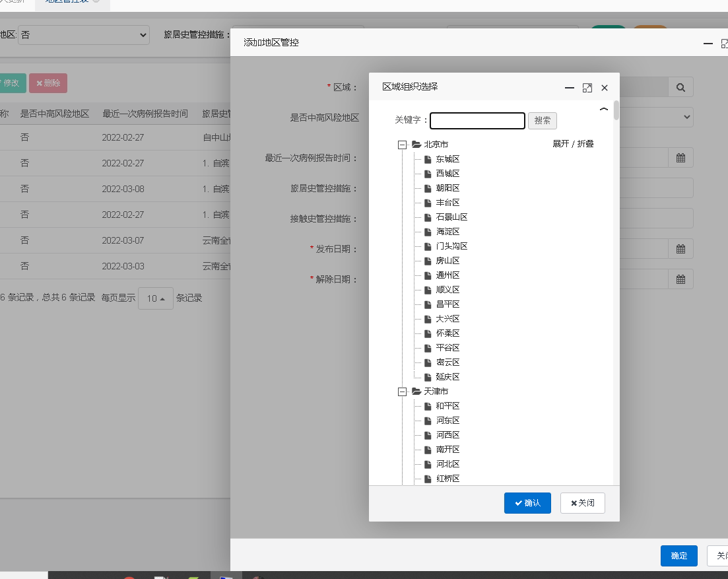Select 南开区 under 天津市
This screenshot has width=728, height=579.
(x=447, y=450)
